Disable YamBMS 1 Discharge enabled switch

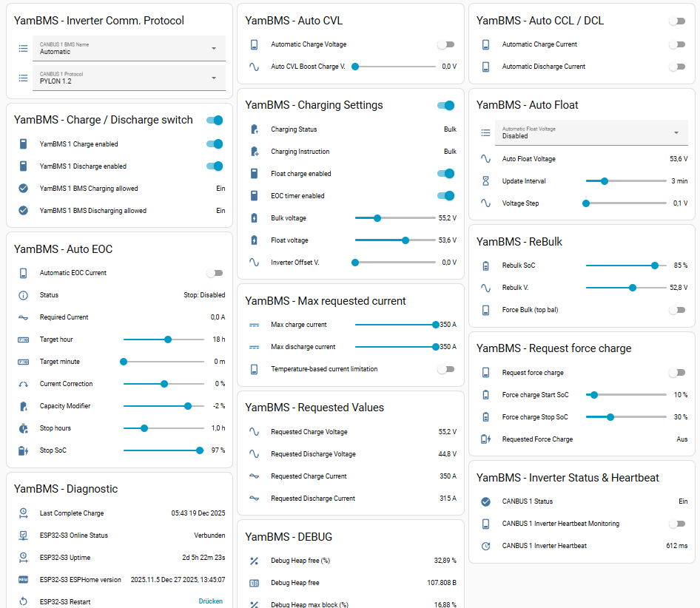point(215,166)
